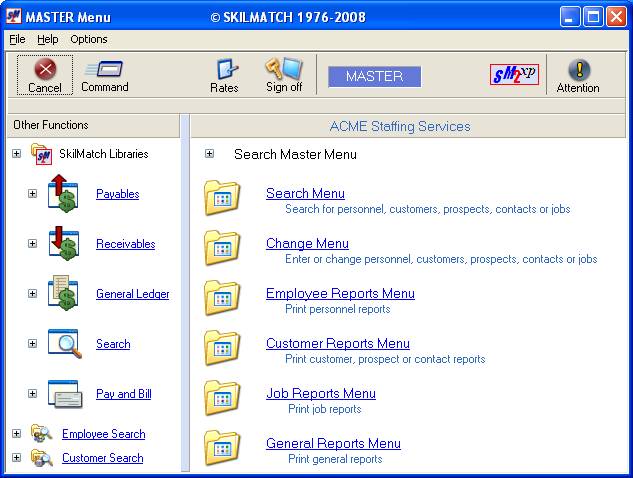Click 'Print job reports' description text
Image resolution: width=633 pixels, height=478 pixels.
[325, 409]
